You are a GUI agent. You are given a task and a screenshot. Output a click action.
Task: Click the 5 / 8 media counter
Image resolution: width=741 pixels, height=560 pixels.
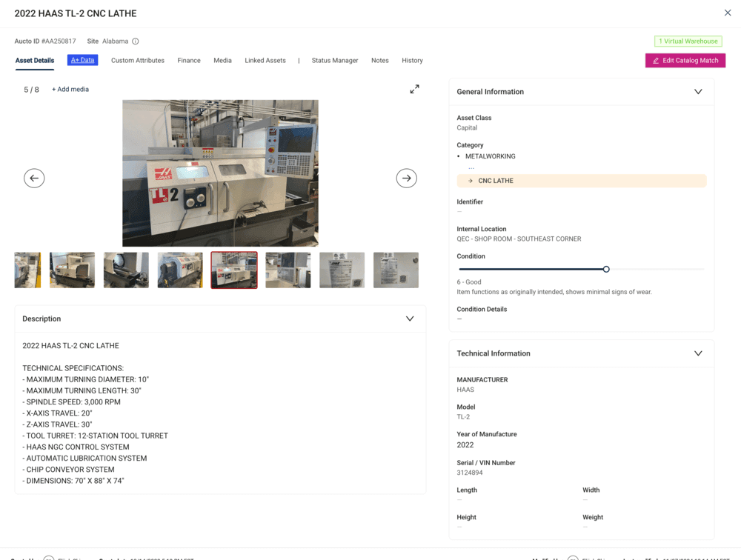point(31,90)
